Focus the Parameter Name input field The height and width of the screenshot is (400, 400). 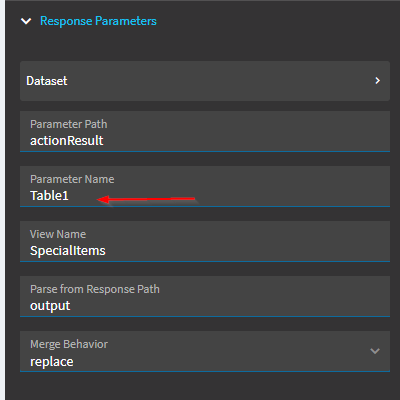205,187
